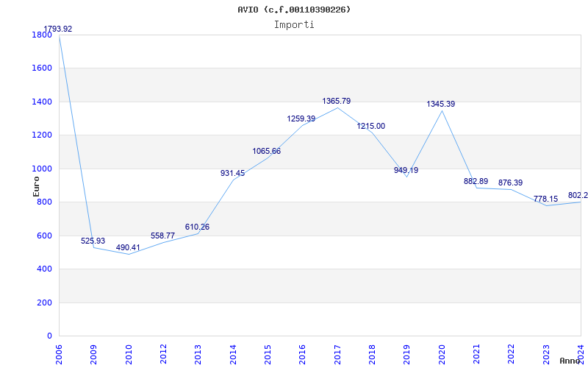This screenshot has height=368, width=588.
Task: Click the 2017 x-axis year label
Action: pos(337,354)
